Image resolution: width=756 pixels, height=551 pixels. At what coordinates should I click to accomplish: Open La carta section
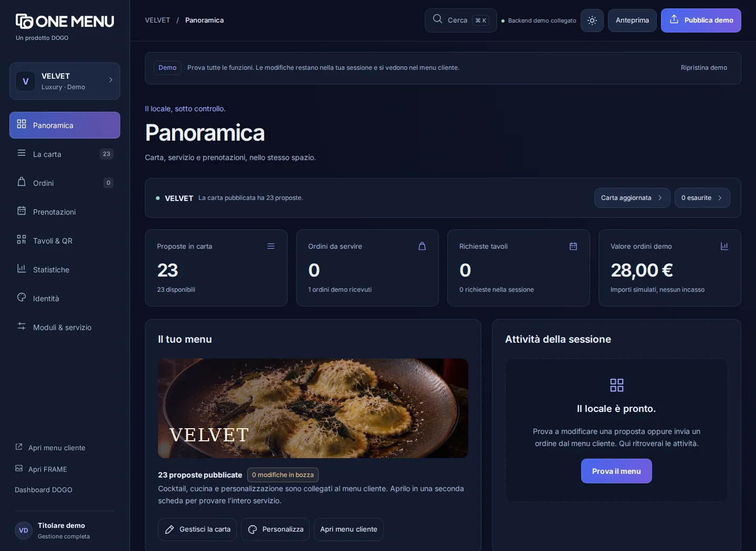pos(65,154)
